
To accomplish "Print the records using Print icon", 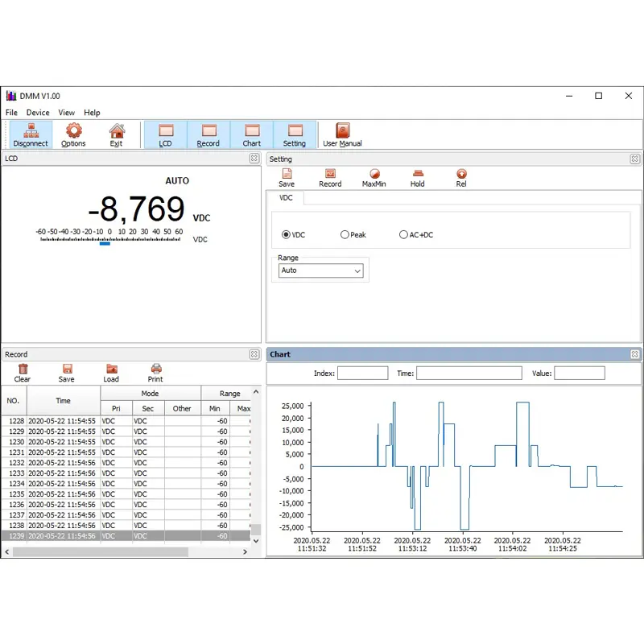I will (155, 373).
